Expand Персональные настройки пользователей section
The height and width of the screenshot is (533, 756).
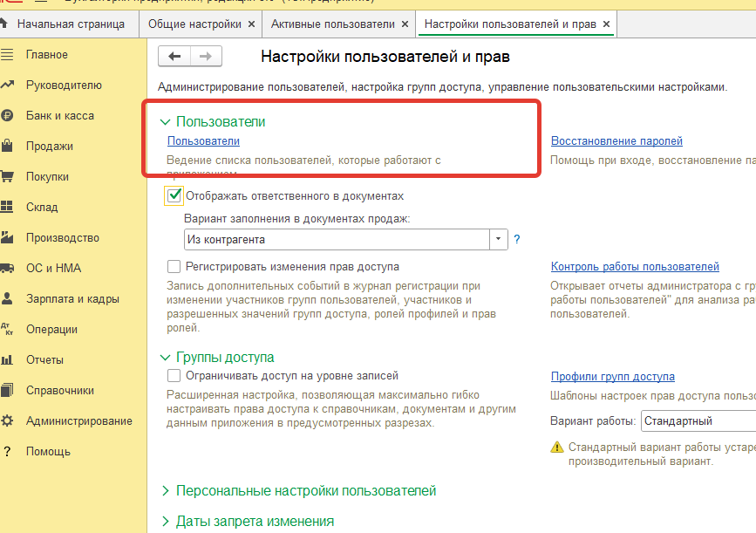(166, 490)
